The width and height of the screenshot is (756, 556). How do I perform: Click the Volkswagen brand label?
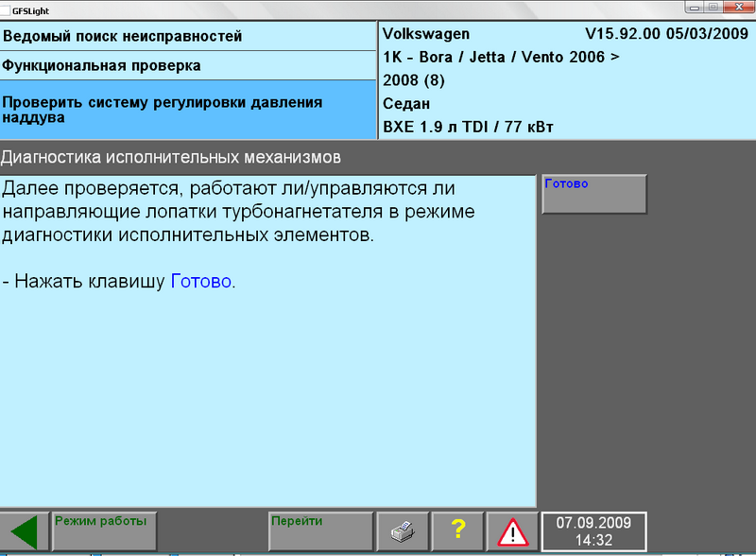(426, 34)
